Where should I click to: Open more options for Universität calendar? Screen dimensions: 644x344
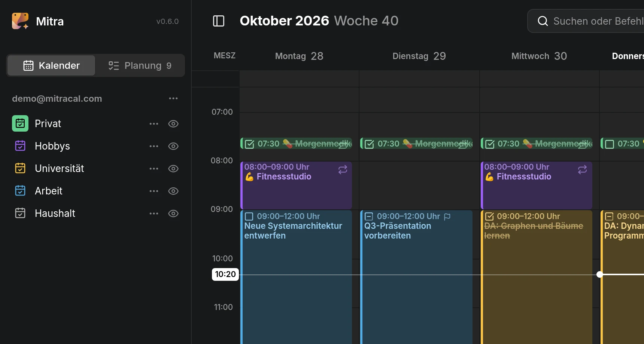[154, 169]
